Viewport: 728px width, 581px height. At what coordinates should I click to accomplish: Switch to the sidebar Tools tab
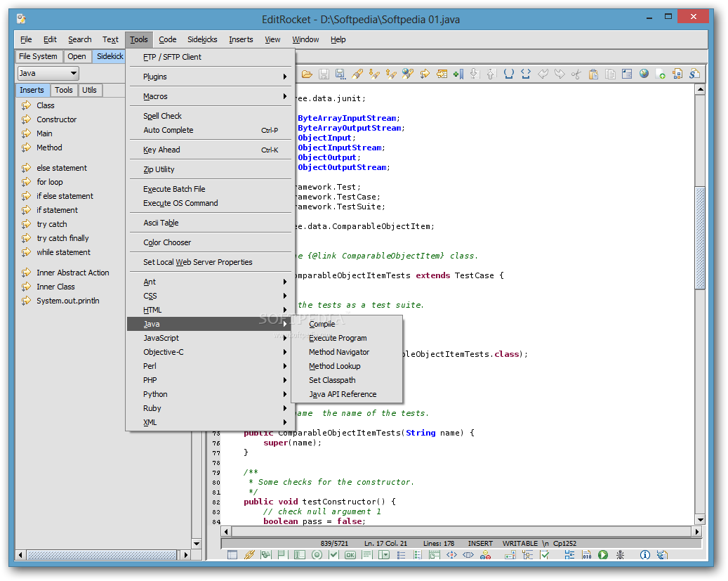(x=64, y=90)
